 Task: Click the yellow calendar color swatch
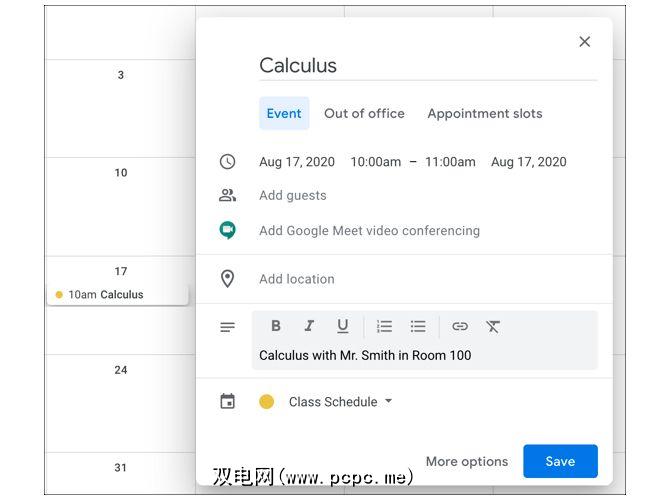267,402
